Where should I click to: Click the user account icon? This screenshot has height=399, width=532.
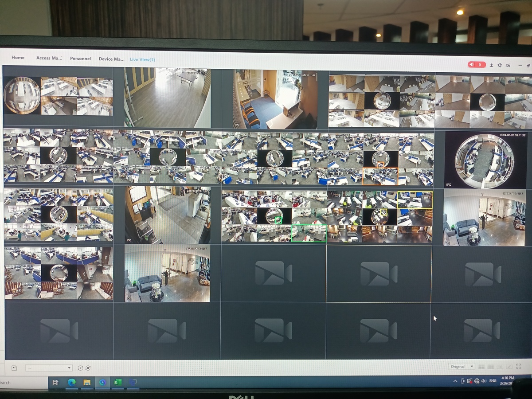[x=491, y=65]
